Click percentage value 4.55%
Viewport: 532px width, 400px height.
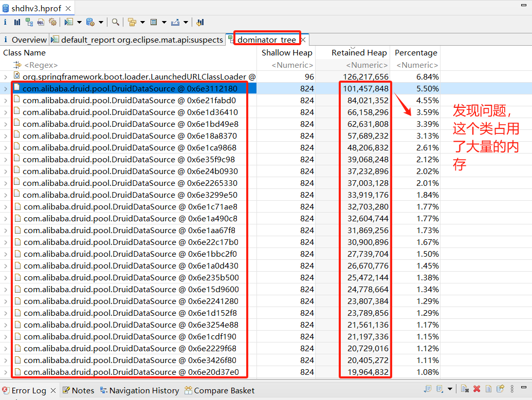[428, 101]
